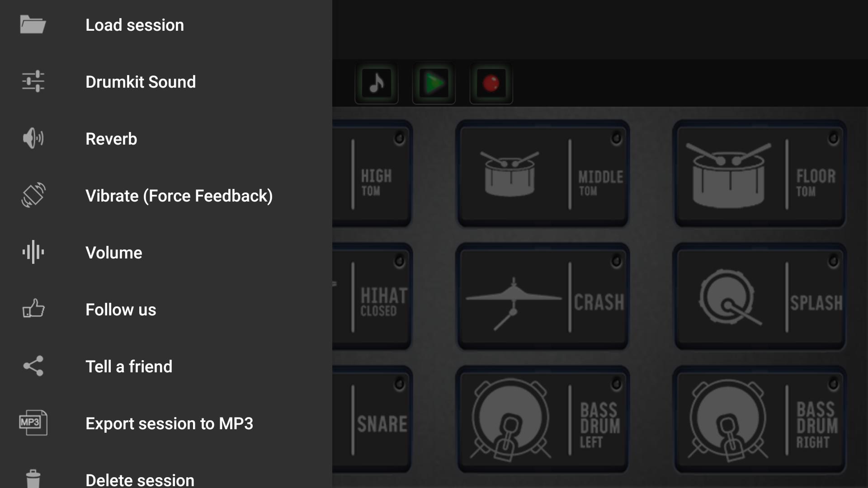Click Load session menu item
Screen dimensions: 868x488
[x=134, y=24]
